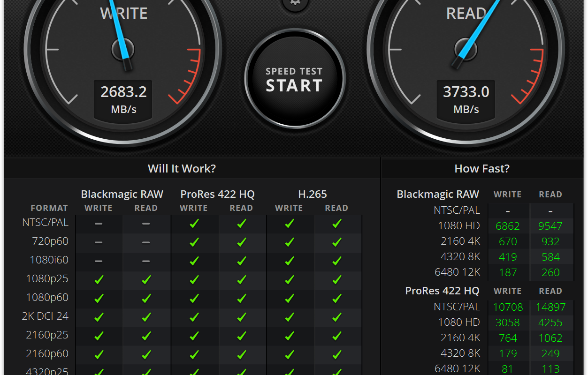The image size is (588, 375).
Task: Click the Blackmagic RAW write checkmark for 2160p25
Action: click(x=99, y=336)
